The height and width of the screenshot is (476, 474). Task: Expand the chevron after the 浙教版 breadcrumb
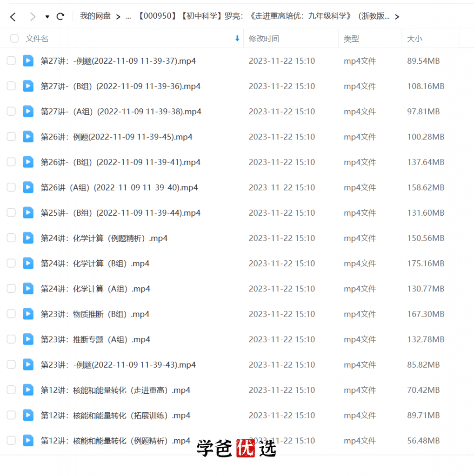click(x=397, y=17)
